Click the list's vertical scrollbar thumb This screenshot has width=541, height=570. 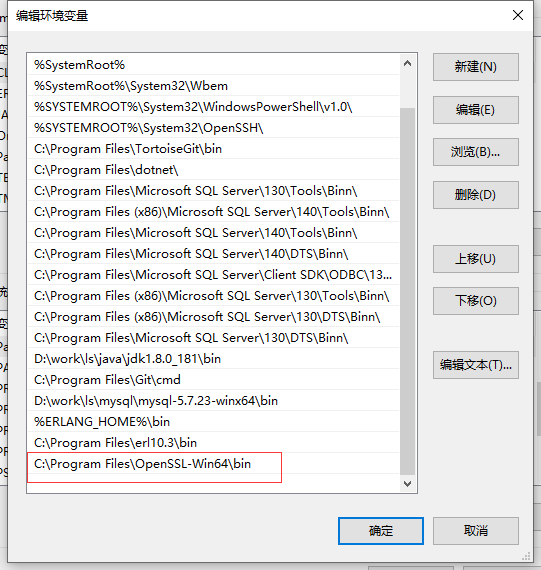coord(408,291)
